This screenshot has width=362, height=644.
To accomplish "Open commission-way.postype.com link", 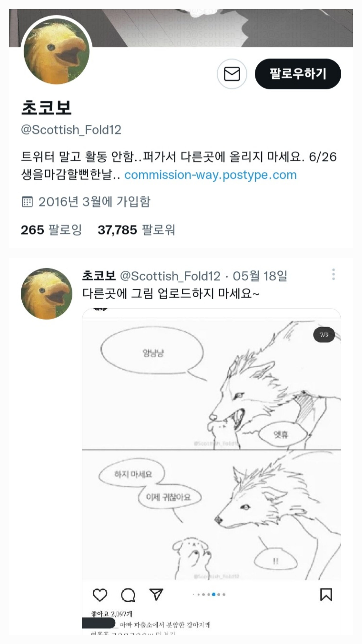I will point(210,175).
